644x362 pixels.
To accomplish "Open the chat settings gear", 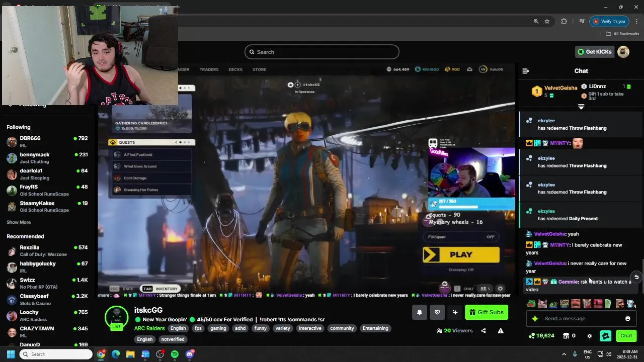I will 590,336.
